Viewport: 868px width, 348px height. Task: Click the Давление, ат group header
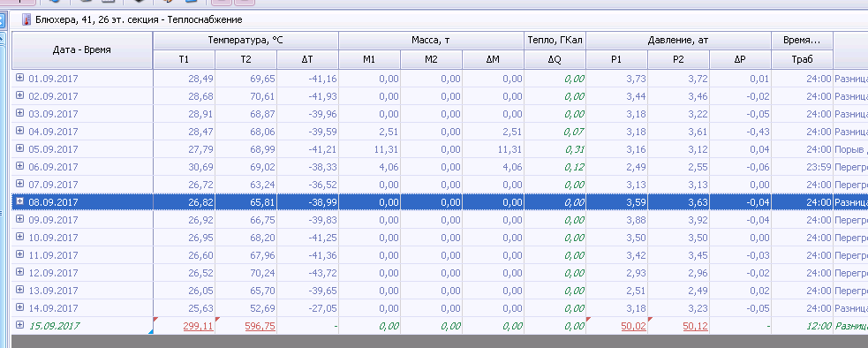(x=679, y=41)
